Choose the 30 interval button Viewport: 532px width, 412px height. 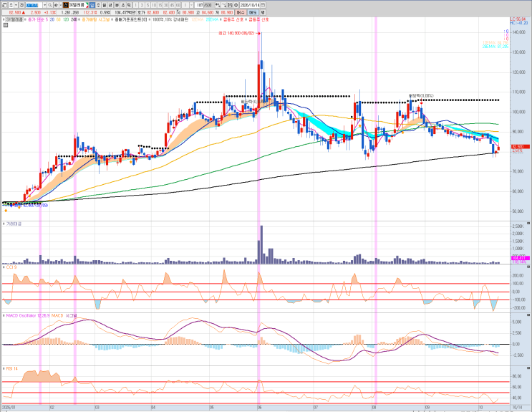(166, 5)
